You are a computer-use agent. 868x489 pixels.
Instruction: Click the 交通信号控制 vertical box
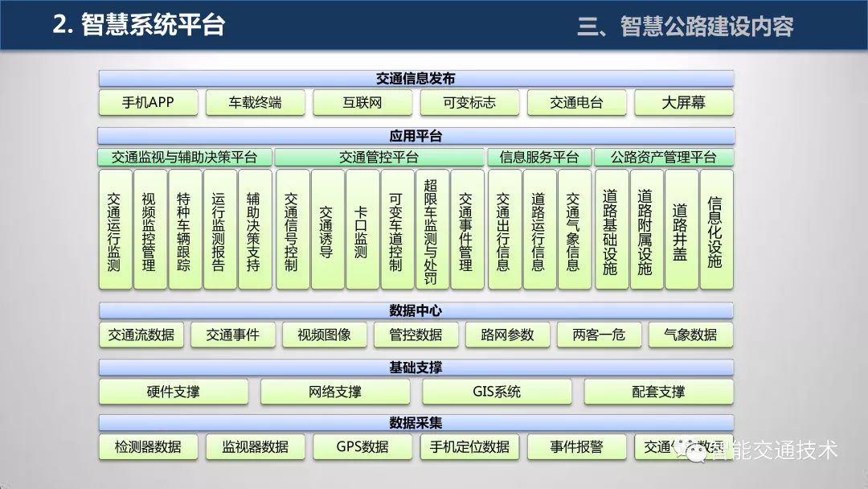tap(293, 229)
